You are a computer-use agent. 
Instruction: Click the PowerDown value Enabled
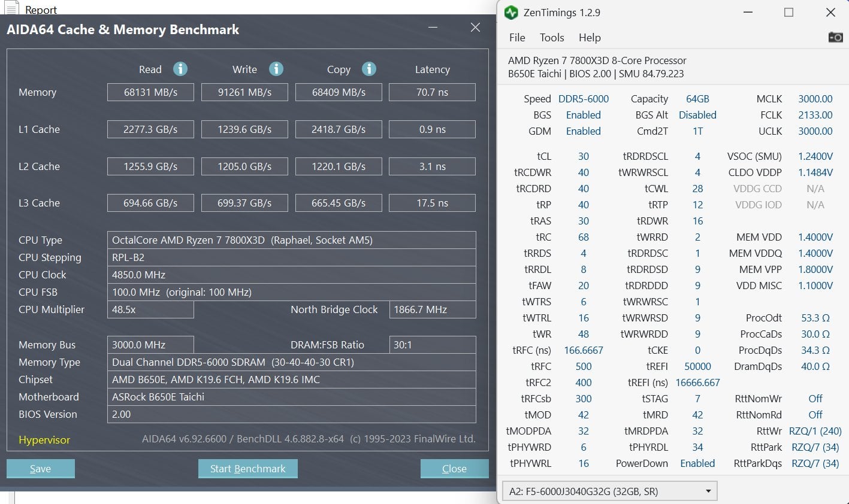click(697, 463)
